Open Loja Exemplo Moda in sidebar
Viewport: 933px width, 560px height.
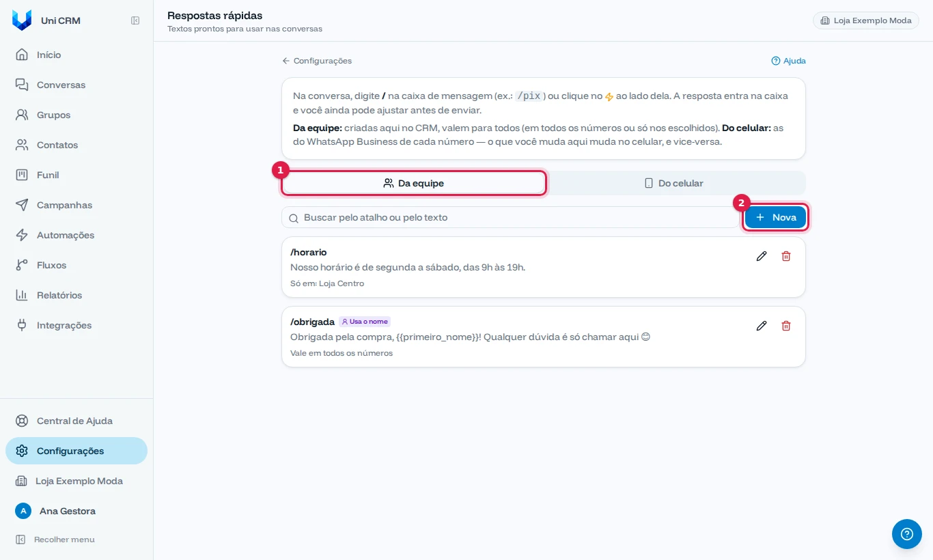pyautogui.click(x=76, y=481)
